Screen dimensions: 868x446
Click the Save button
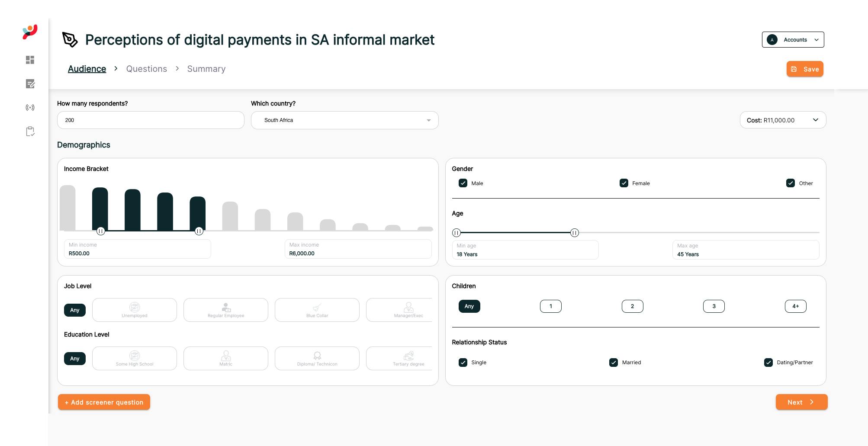coord(805,69)
